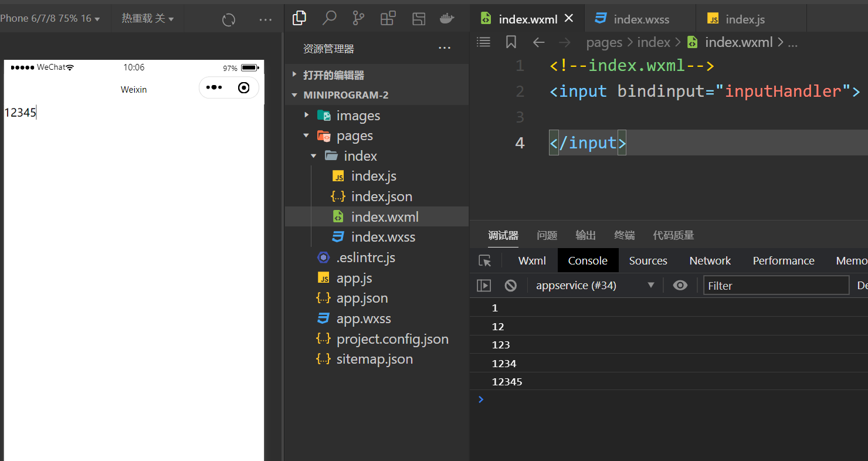Click the bookmark icon in editor toolbar
This screenshot has height=461, width=868.
511,42
